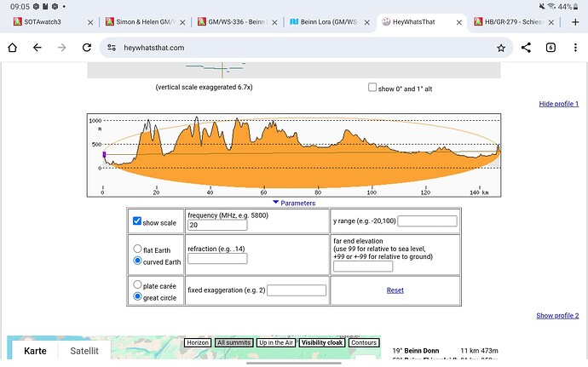This screenshot has width=588, height=367.
Task: Click the elevation profile chart
Action: 294,155
